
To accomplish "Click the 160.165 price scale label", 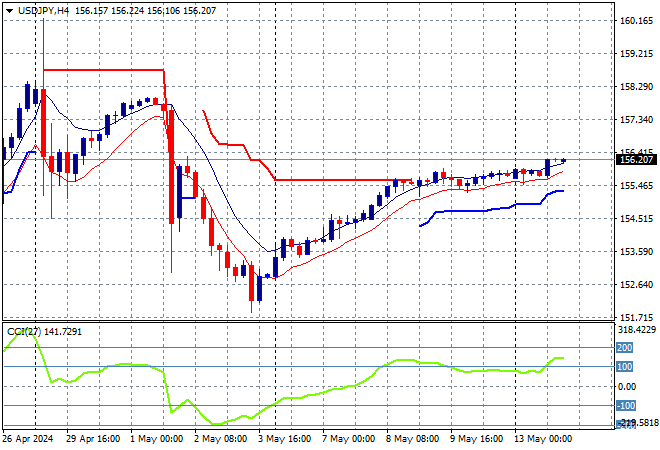I will (x=636, y=21).
